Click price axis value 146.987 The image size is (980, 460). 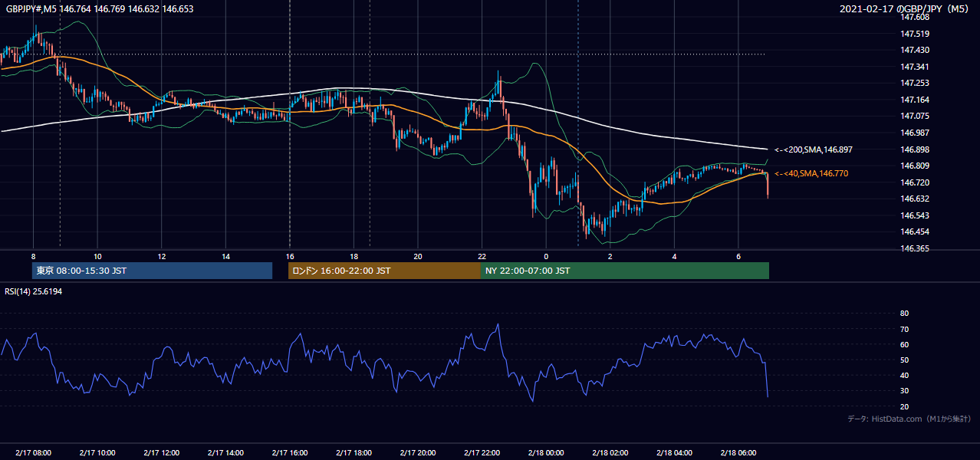(x=915, y=133)
